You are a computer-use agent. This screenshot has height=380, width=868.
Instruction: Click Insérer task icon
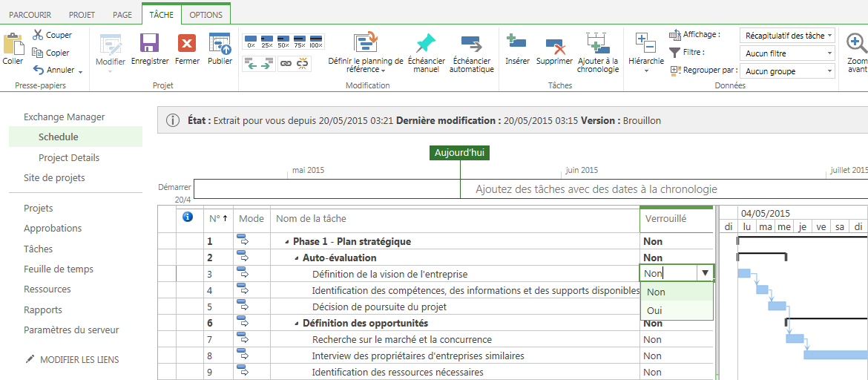[516, 44]
